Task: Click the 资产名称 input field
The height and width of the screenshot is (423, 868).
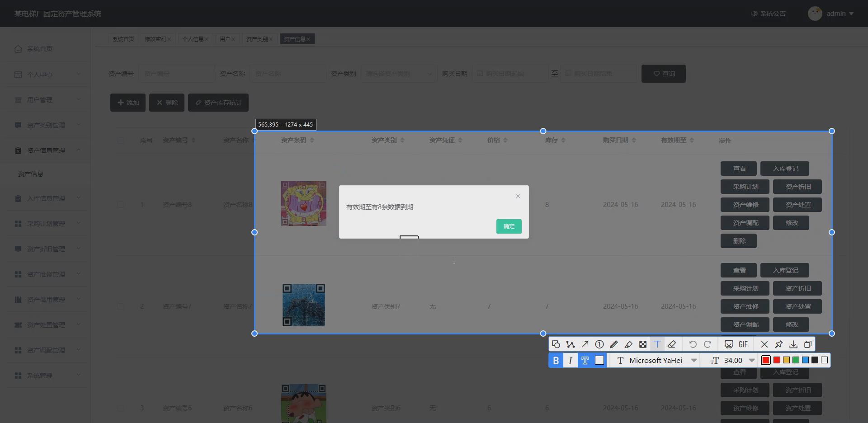Action: click(x=288, y=73)
